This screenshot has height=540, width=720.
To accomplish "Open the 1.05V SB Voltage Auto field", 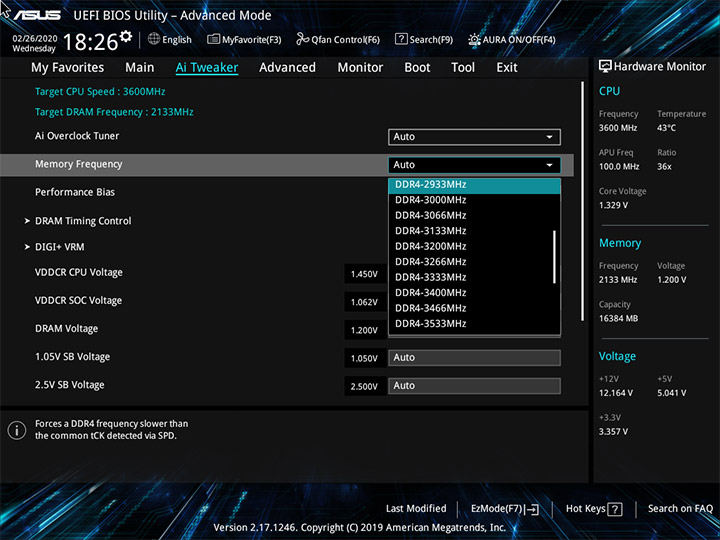I will pos(474,358).
